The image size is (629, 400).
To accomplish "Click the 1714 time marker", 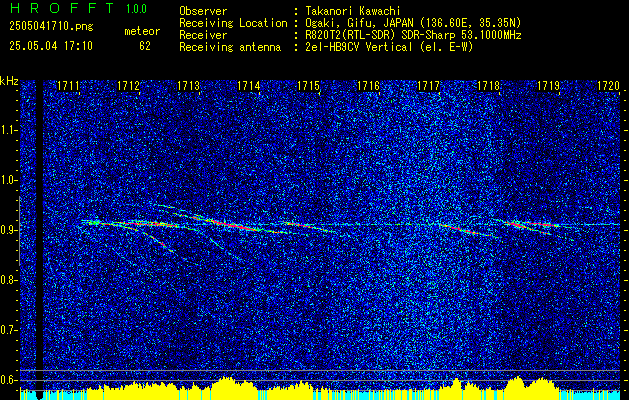I will click(x=248, y=86).
